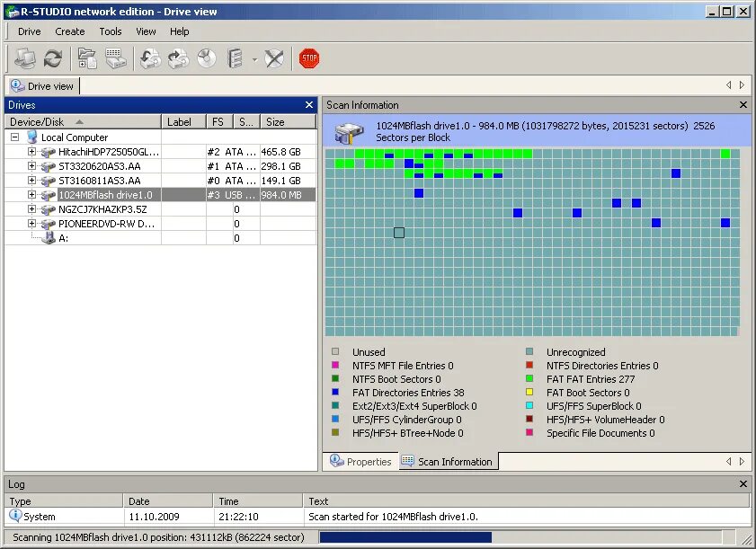
Task: Click the FAT FAT Entries green legend swatch
Action: pos(529,378)
